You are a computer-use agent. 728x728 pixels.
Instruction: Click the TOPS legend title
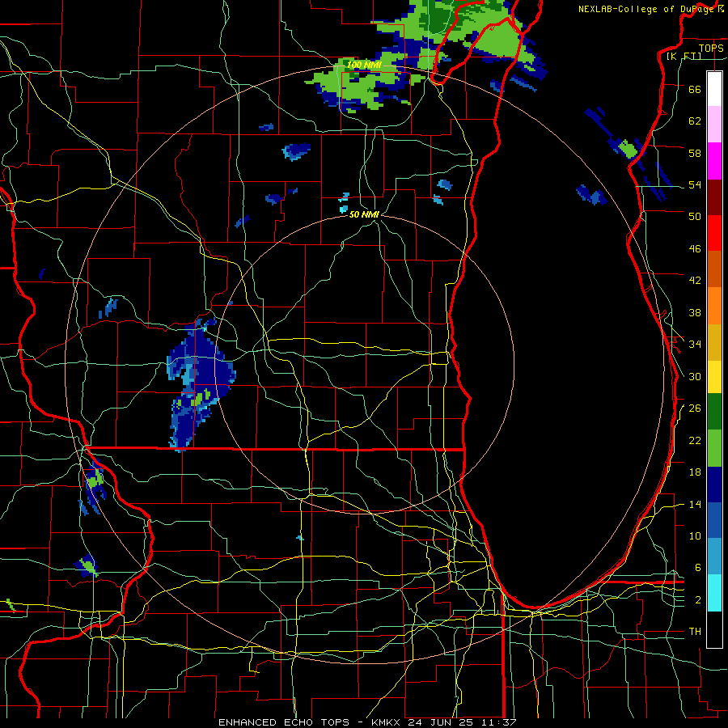click(x=711, y=49)
